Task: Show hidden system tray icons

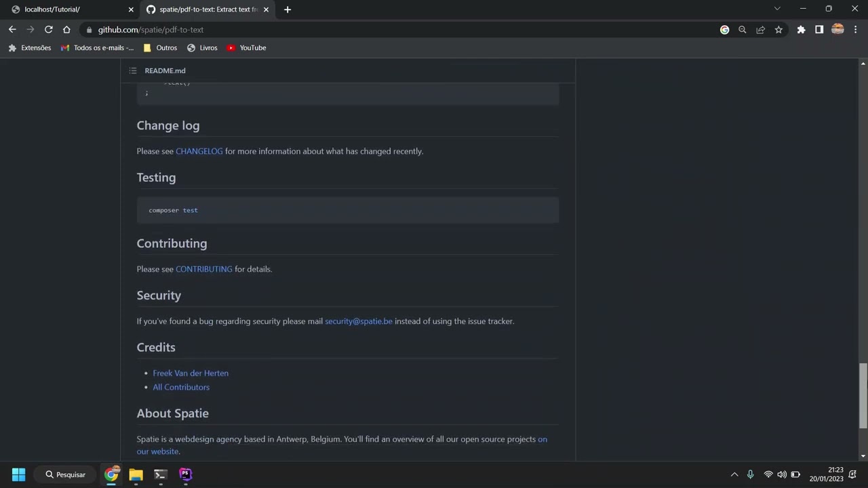Action: 734,474
